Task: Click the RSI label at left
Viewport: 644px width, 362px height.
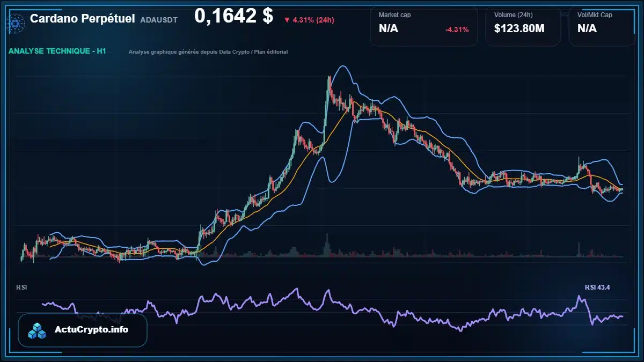Action: pyautogui.click(x=22, y=287)
